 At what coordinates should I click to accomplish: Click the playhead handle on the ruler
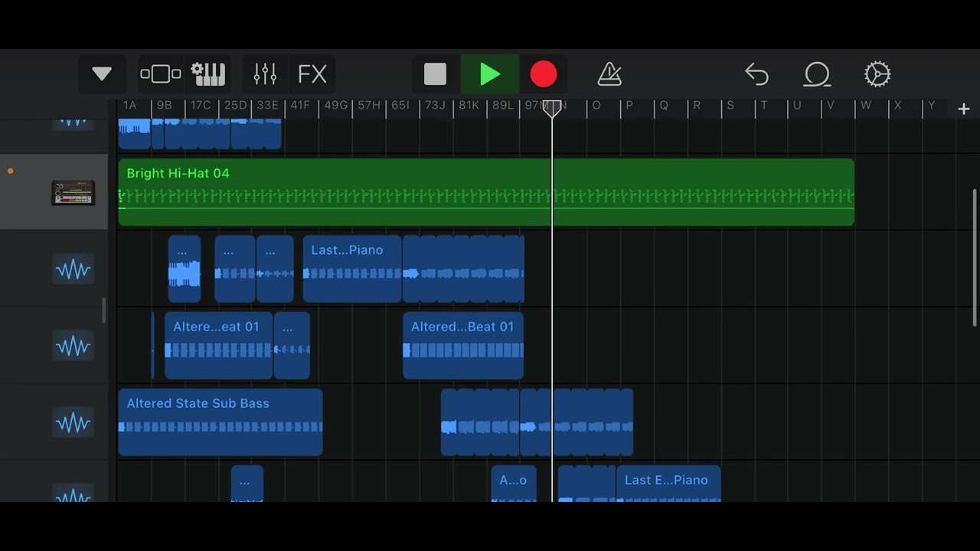click(552, 109)
